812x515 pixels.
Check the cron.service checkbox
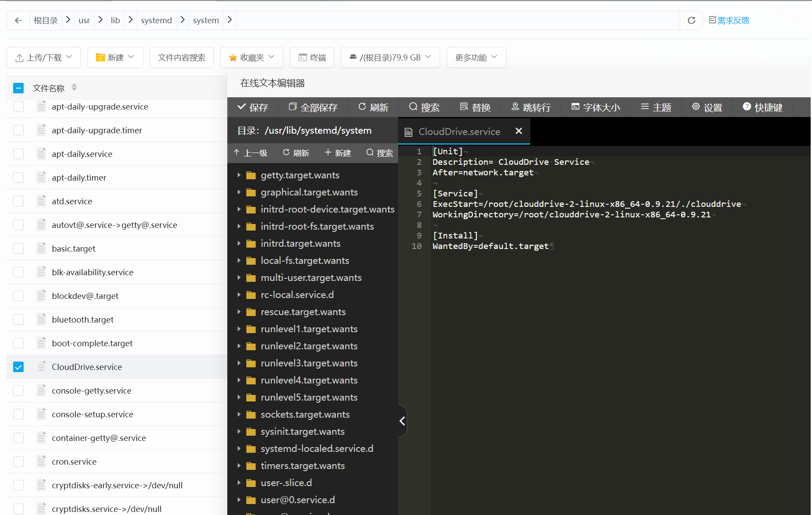point(18,462)
